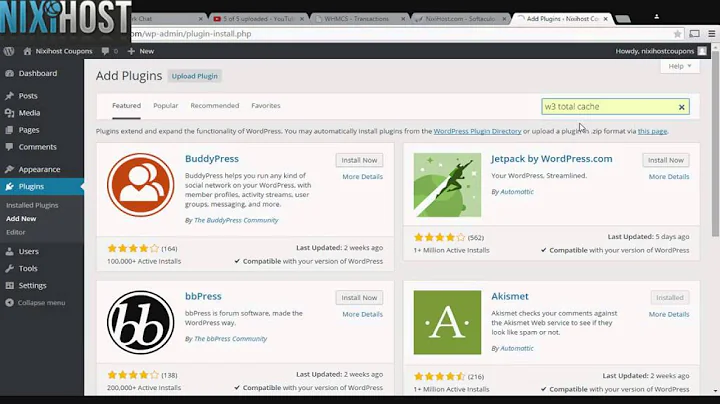This screenshot has height=404, width=720.
Task: Open the Media menu item
Action: click(29, 113)
